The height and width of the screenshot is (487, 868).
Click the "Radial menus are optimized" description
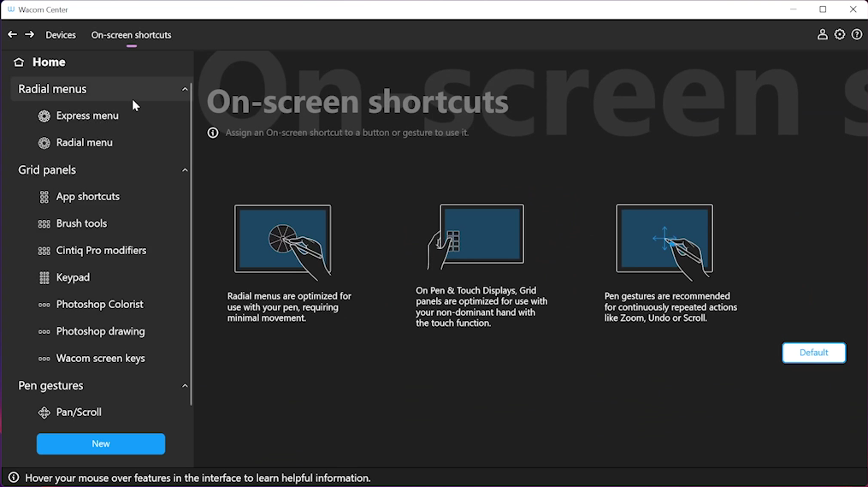[x=290, y=307]
